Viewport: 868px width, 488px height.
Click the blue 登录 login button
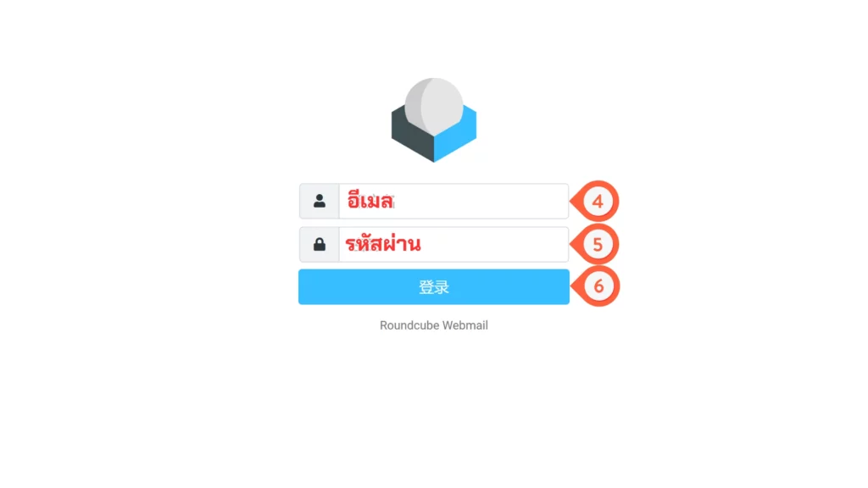pyautogui.click(x=434, y=286)
